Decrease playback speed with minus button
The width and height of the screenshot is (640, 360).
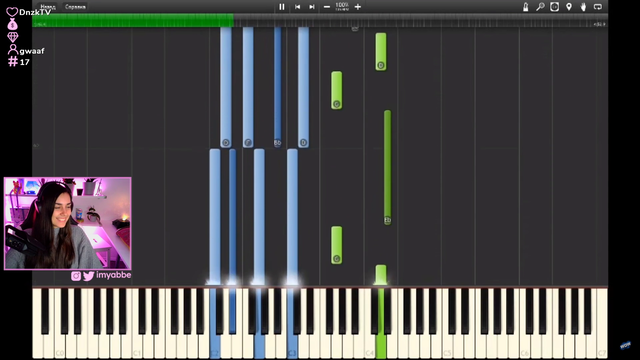click(x=327, y=7)
